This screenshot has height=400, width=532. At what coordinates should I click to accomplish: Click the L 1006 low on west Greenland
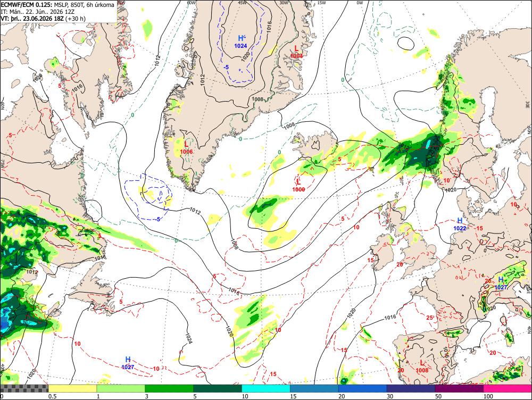point(187,148)
